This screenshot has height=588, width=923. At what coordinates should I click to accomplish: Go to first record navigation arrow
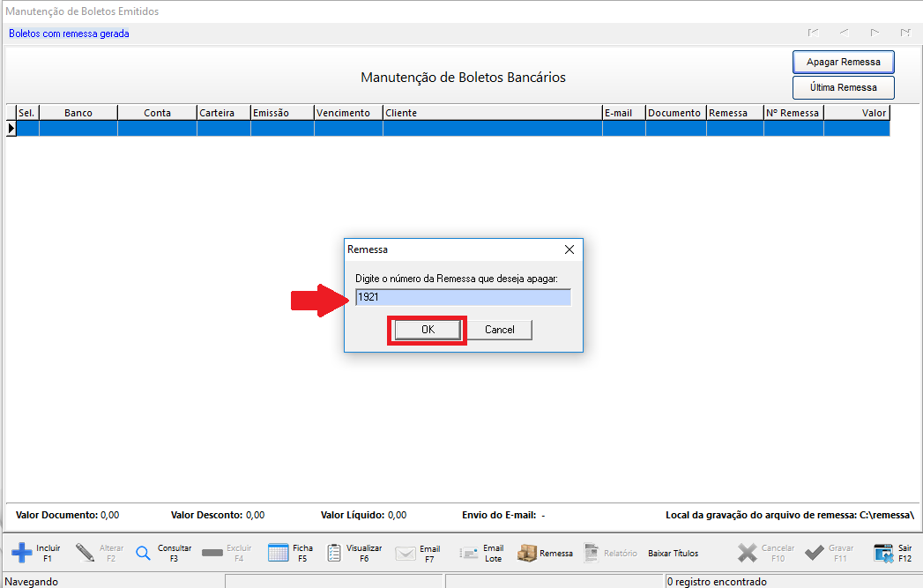[813, 33]
